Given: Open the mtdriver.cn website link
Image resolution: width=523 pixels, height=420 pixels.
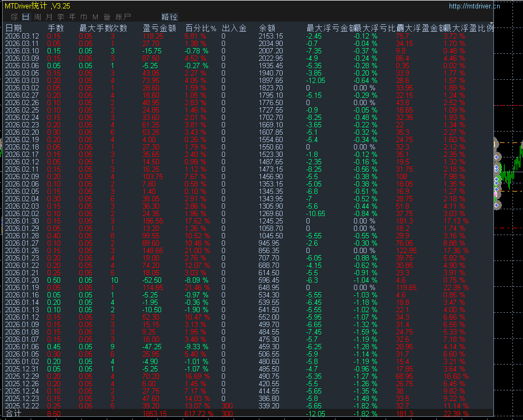Looking at the screenshot, I should [474, 6].
